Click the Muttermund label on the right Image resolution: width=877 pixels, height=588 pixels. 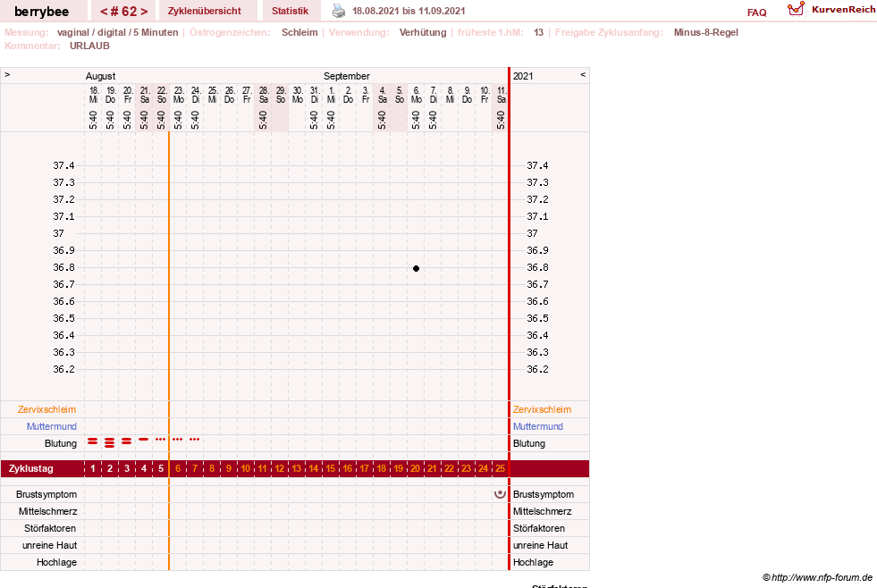tap(538, 426)
